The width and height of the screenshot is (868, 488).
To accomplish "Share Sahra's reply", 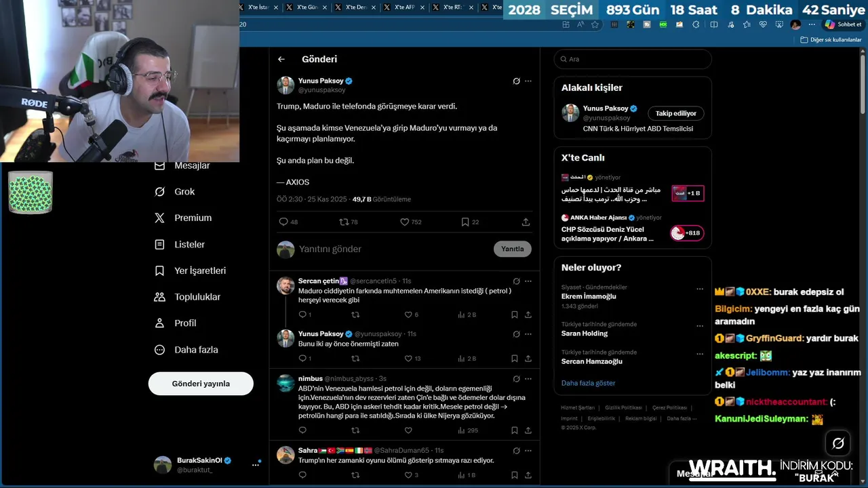I will click(528, 475).
